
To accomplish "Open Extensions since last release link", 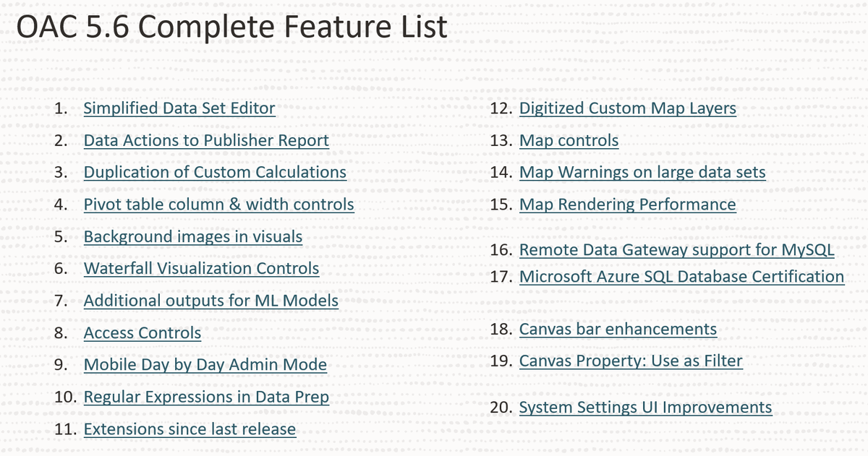I will click(x=190, y=429).
